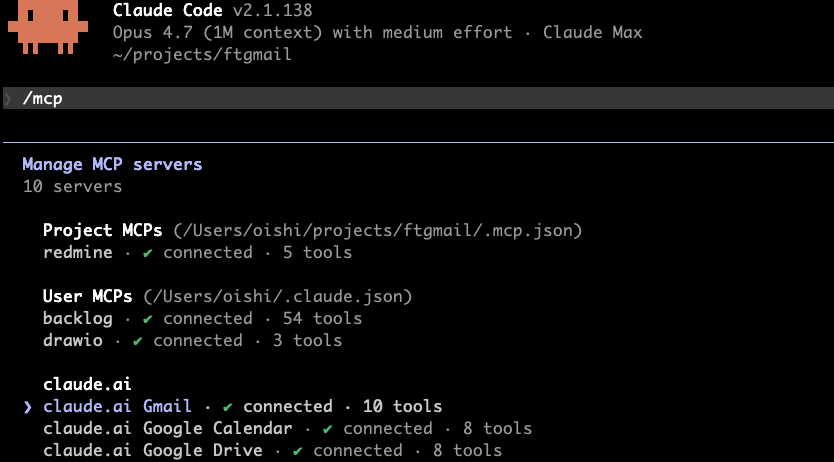Click the '10 tools' text on Gmail row
This screenshot has height=462, width=834.
pyautogui.click(x=402, y=406)
